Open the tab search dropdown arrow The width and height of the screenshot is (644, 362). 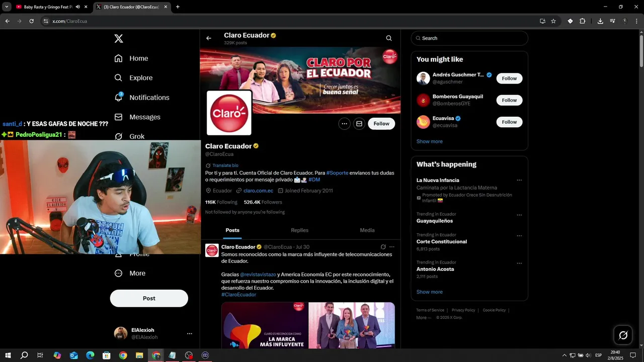click(7, 7)
